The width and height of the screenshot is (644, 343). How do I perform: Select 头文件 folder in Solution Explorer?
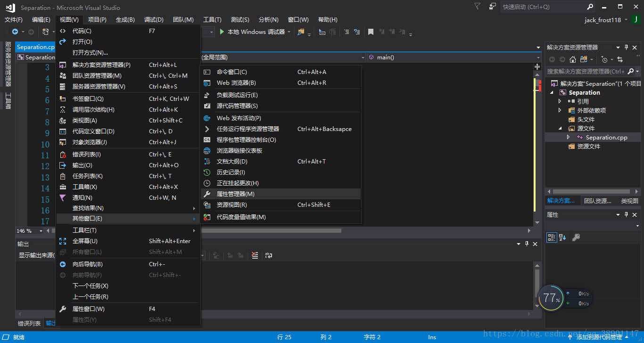pyautogui.click(x=586, y=119)
